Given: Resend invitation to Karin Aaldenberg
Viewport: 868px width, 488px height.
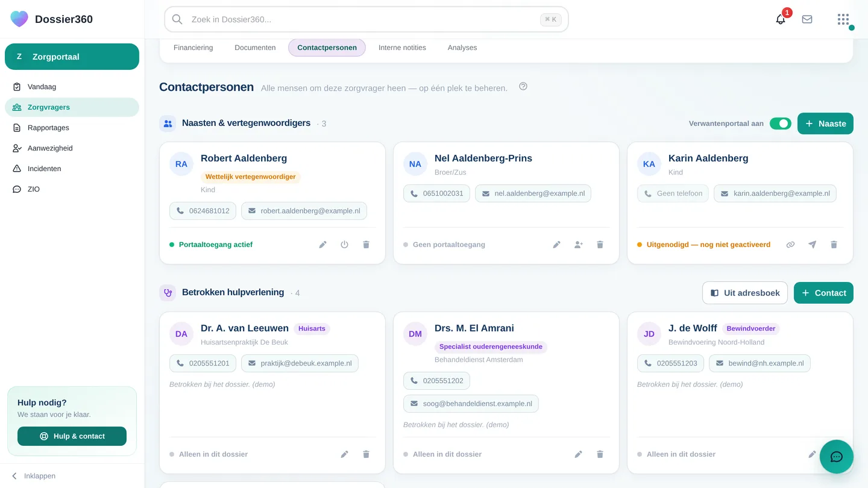Looking at the screenshot, I should pyautogui.click(x=813, y=245).
